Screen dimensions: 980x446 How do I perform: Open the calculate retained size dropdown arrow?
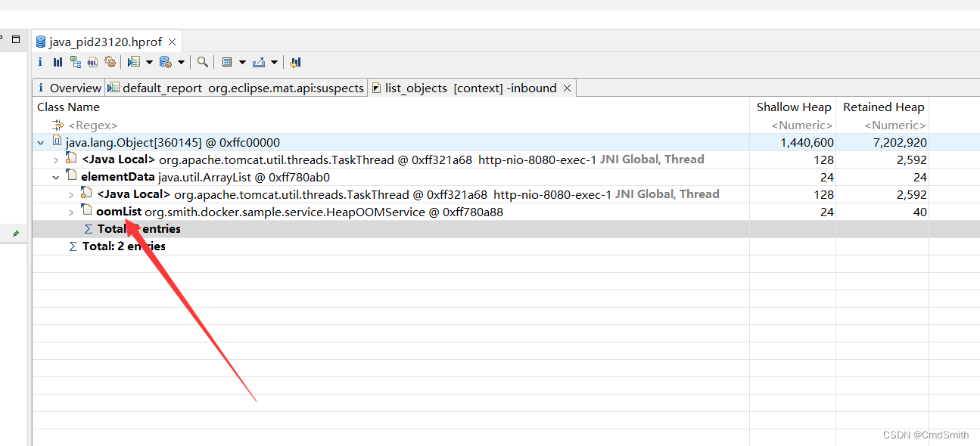pyautogui.click(x=242, y=62)
